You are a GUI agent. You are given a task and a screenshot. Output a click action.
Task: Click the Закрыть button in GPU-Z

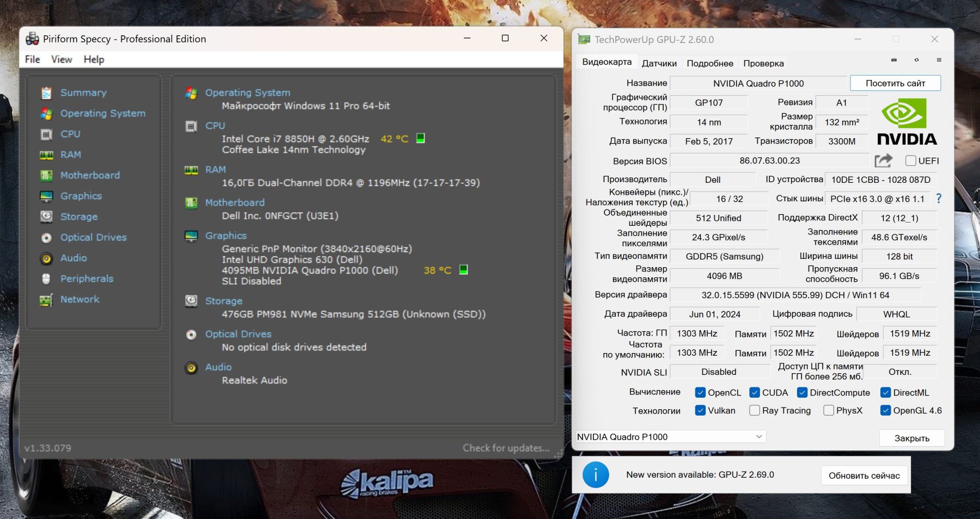pos(912,438)
